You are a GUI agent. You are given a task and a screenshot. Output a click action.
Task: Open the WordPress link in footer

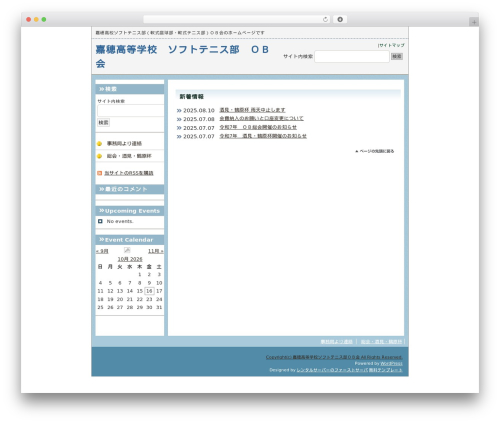pos(391,364)
